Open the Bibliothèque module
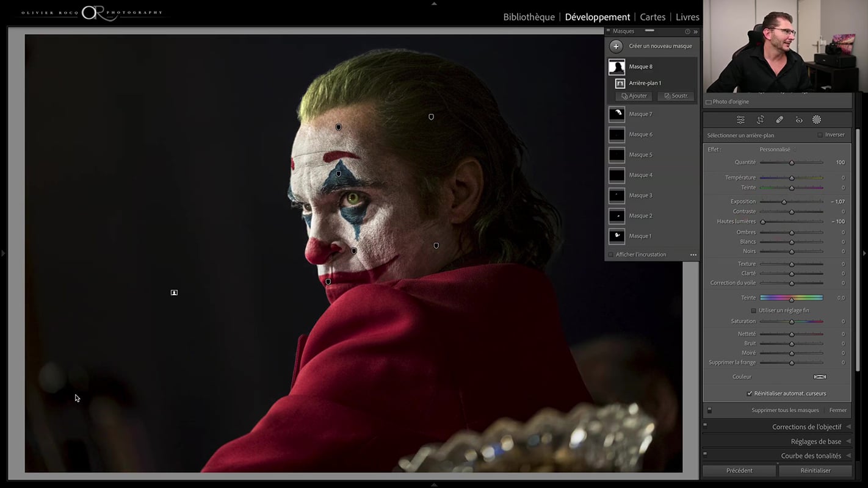Screen dimensions: 868x488 coord(529,17)
